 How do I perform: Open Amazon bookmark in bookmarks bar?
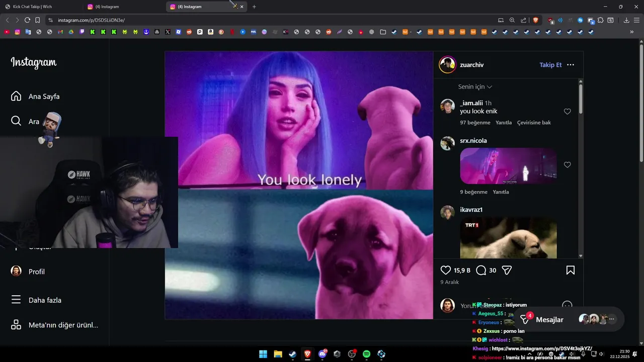coord(210,32)
